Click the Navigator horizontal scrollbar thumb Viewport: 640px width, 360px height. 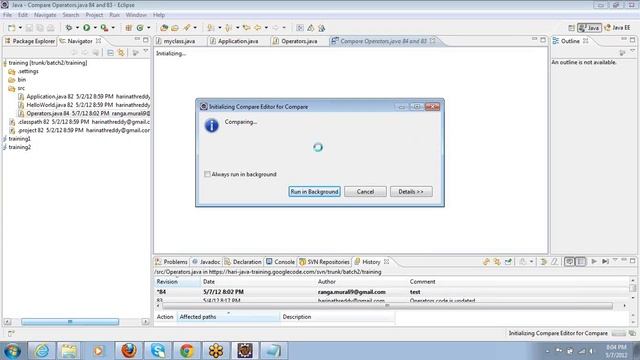pos(70,322)
